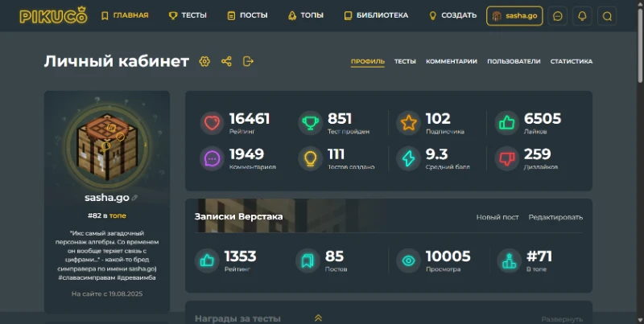This screenshot has width=644, height=324.
Task: Click the eye views icon
Action: 408,260
